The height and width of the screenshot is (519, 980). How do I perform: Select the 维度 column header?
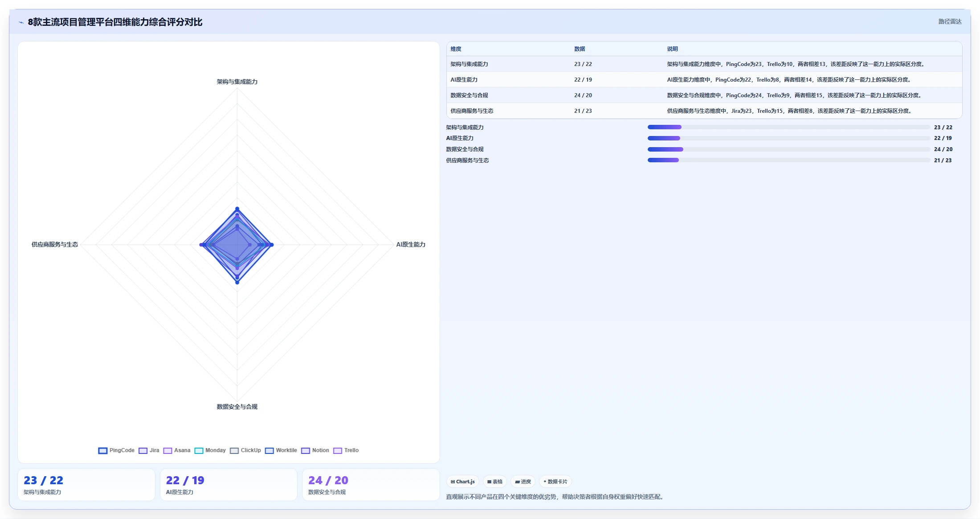[x=456, y=49]
